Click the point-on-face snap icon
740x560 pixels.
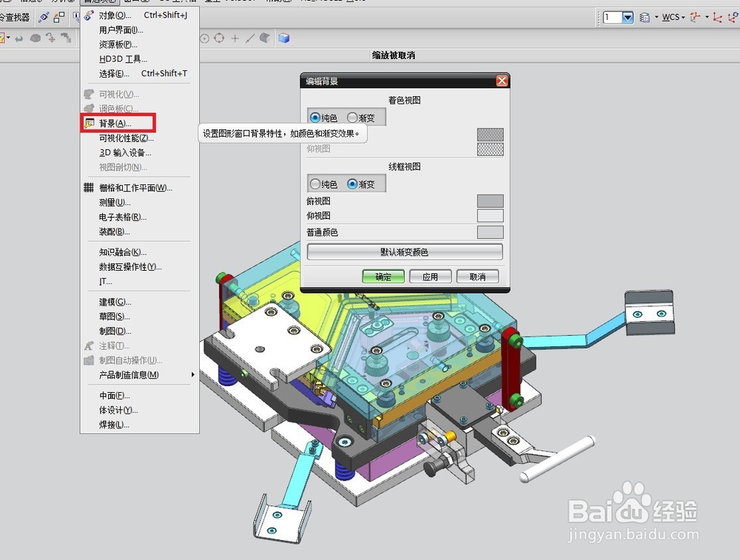click(265, 38)
